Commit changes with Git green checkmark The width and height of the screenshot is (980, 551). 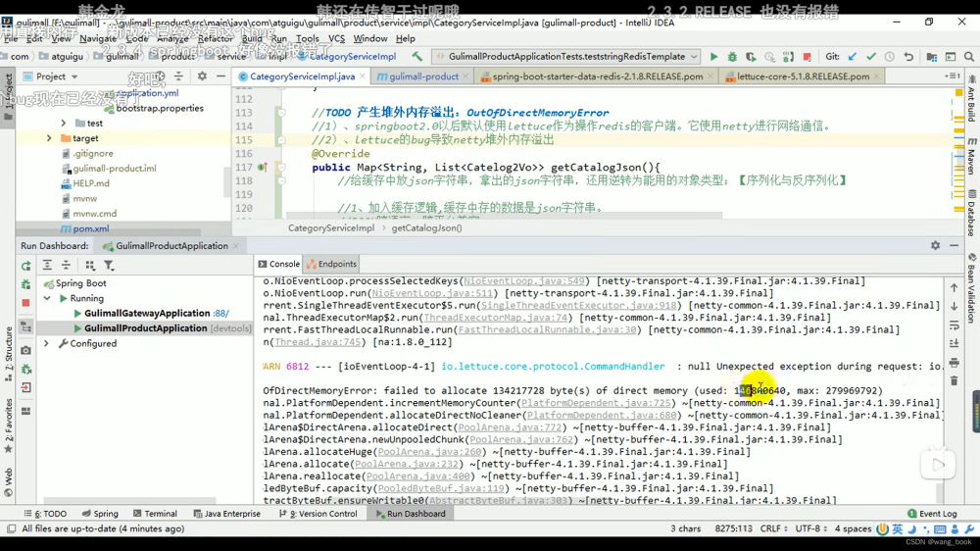pos(871,56)
